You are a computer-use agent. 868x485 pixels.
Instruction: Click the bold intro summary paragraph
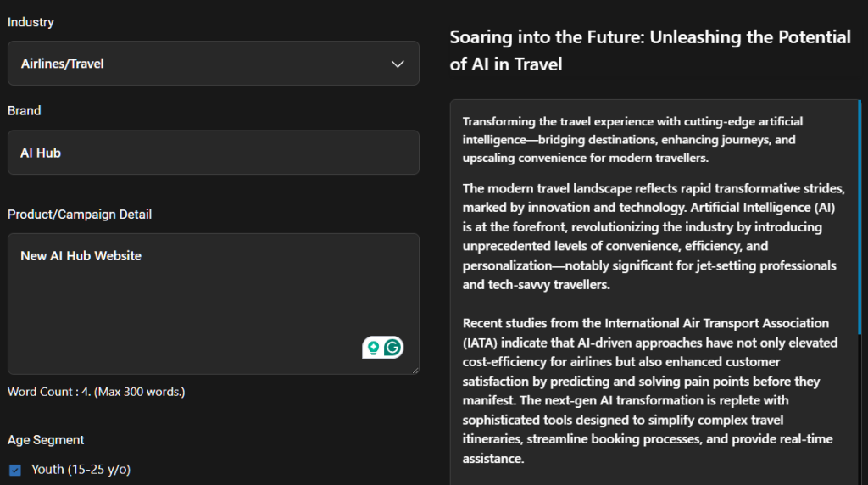click(x=632, y=140)
